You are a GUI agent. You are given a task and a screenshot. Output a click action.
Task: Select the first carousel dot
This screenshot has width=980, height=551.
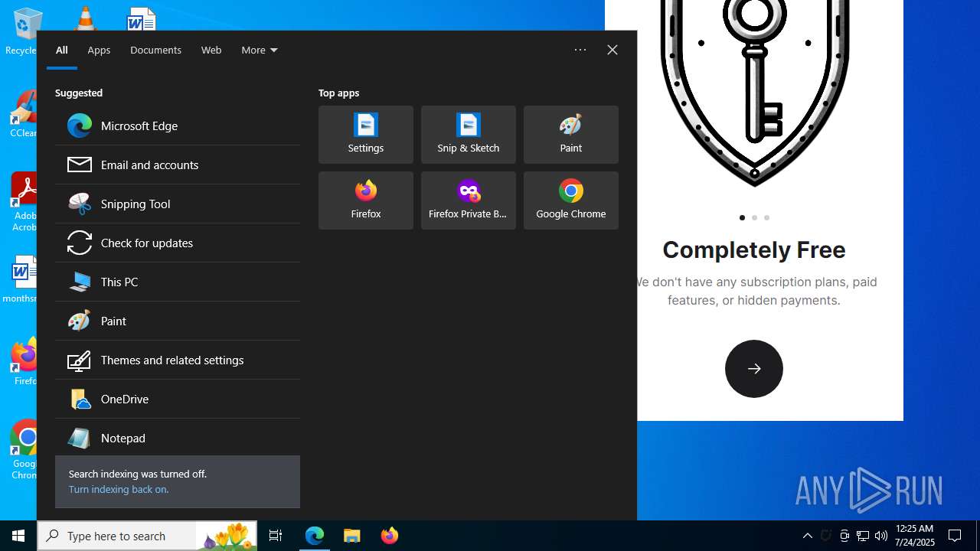[742, 217]
